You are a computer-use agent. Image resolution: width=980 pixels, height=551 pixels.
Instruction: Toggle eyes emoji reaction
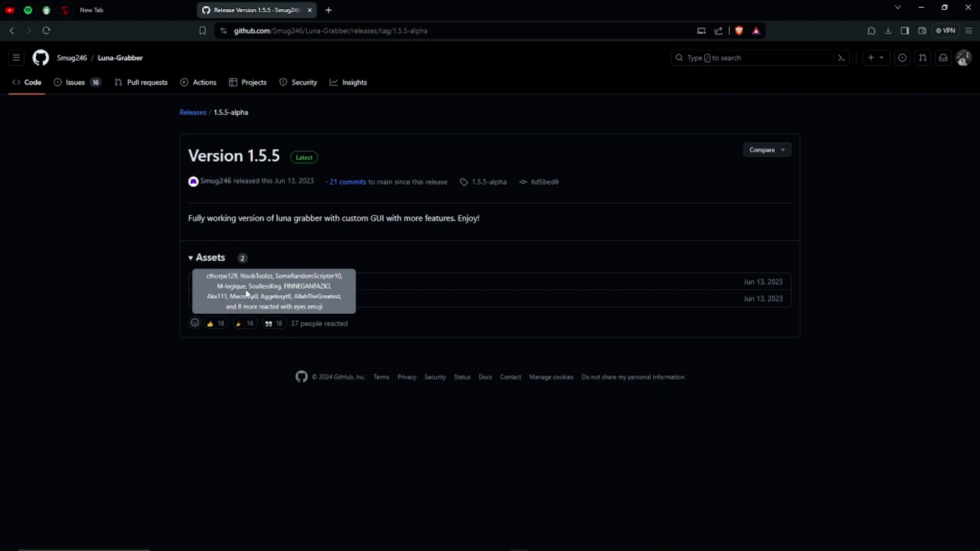click(274, 323)
